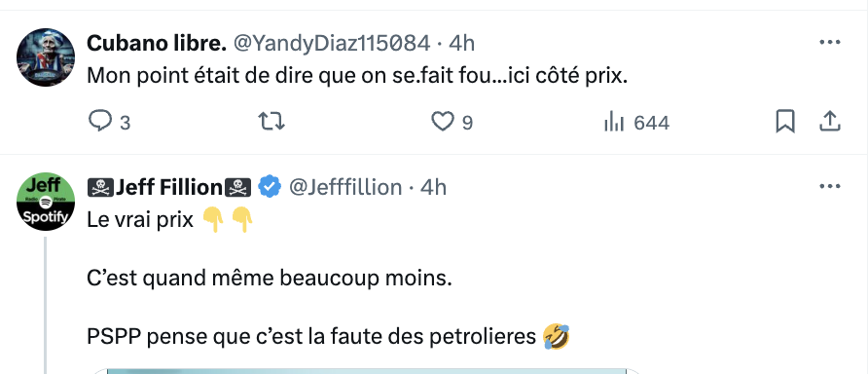The width and height of the screenshot is (868, 374).
Task: Repost Cubano libre's tweet
Action: [x=271, y=122]
